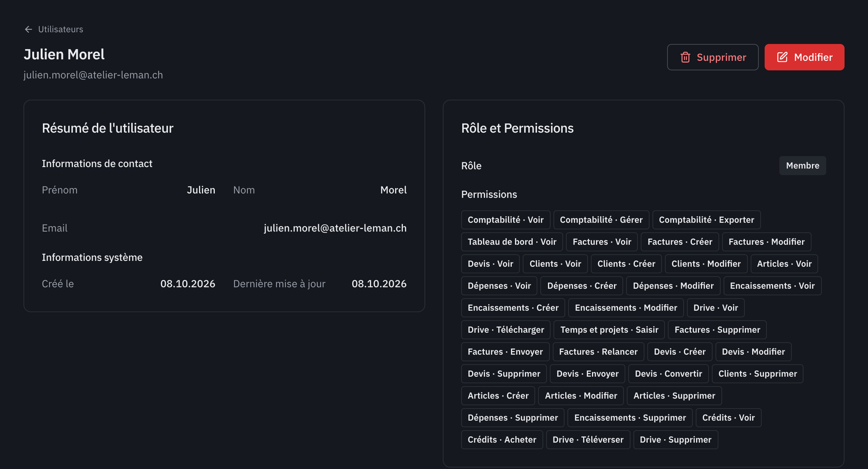Click the Drive · Téléverser tag
The image size is (868, 469).
click(588, 440)
